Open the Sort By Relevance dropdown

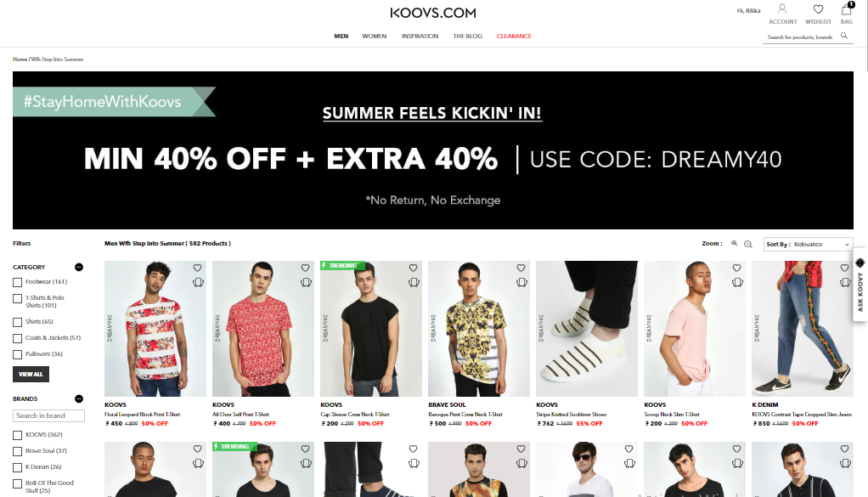(x=809, y=244)
